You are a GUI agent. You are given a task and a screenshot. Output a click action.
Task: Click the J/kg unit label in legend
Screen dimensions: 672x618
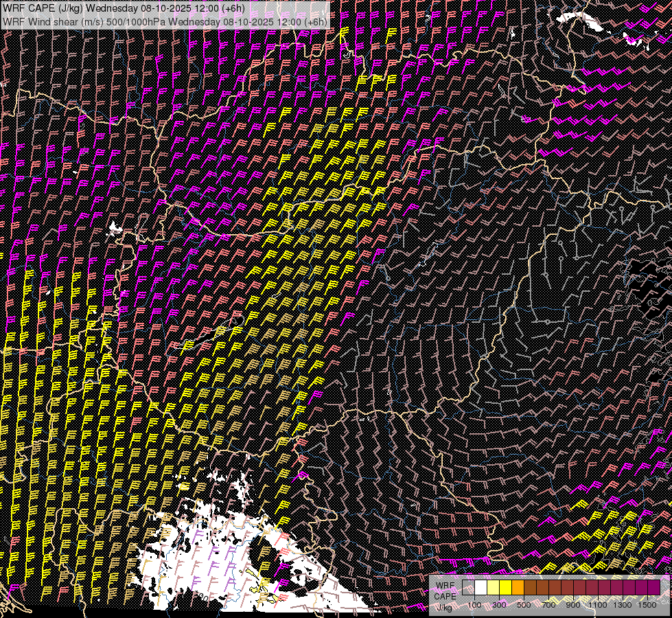click(x=444, y=607)
